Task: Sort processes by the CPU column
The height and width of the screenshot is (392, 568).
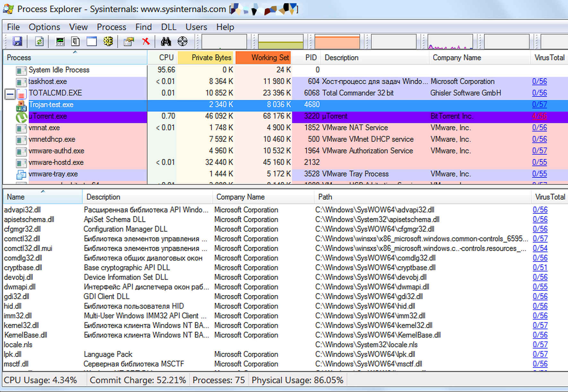Action: [x=162, y=58]
